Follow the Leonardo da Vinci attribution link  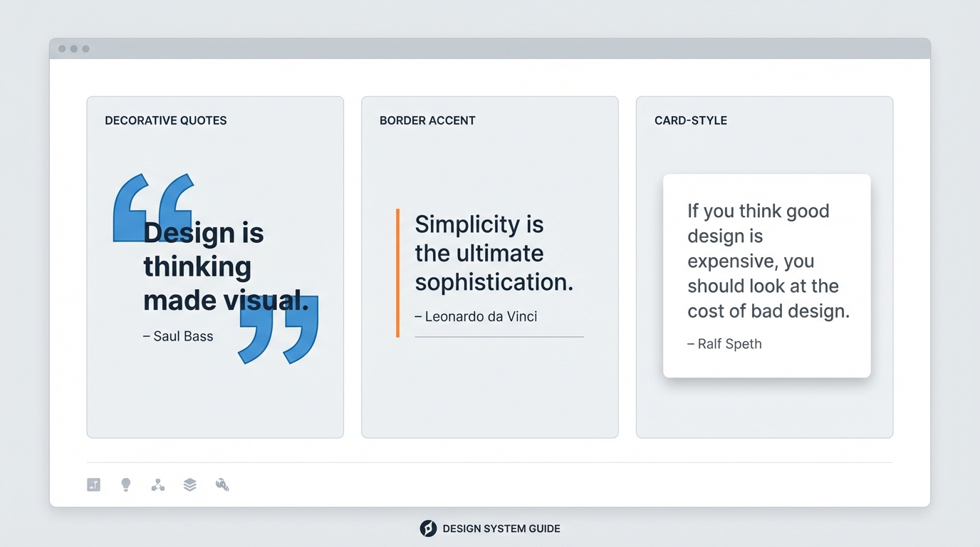click(476, 316)
